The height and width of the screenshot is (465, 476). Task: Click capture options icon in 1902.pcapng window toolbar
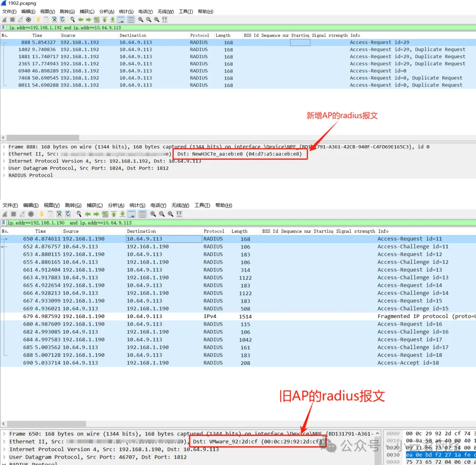click(x=29, y=20)
